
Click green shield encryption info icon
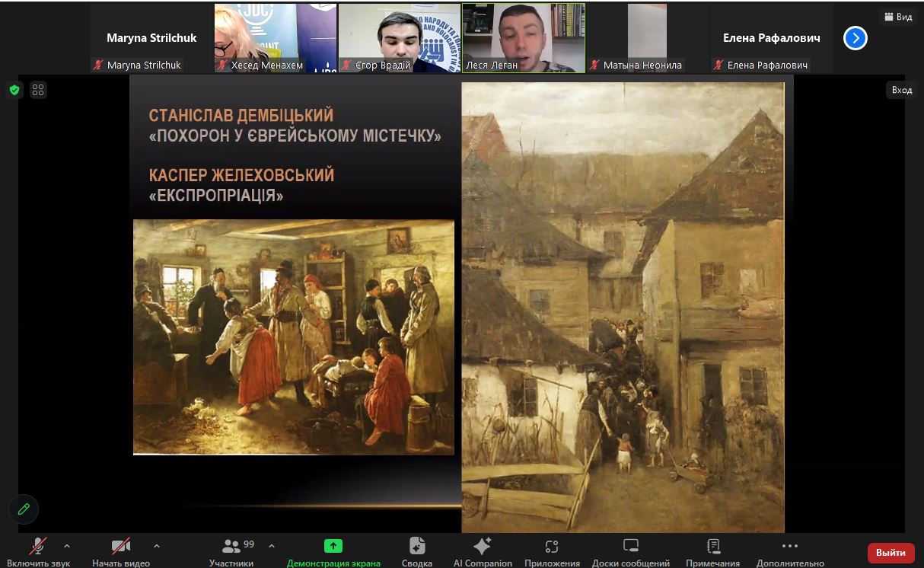pyautogui.click(x=14, y=90)
